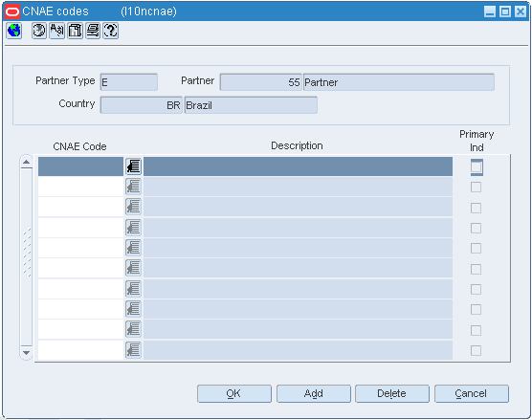Click the sixth row Description field
This screenshot has width=532, height=420.
[x=298, y=268]
